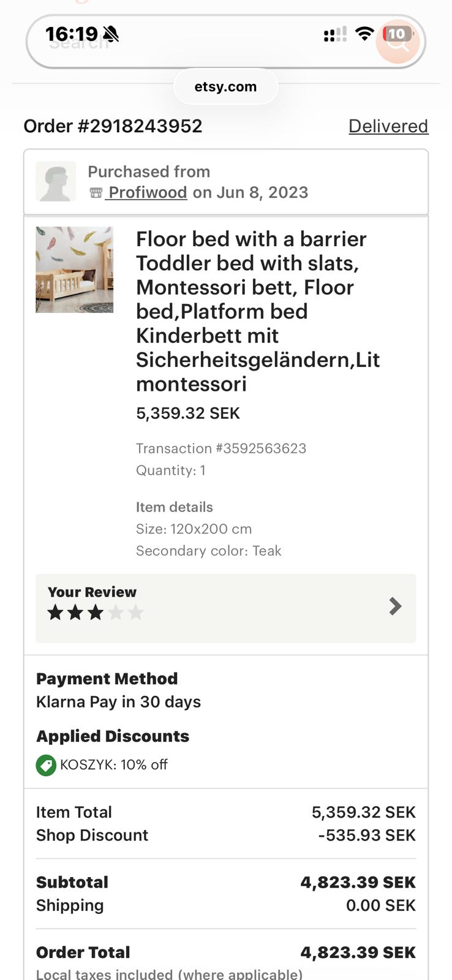The width and height of the screenshot is (452, 980).
Task: Select the fifth review star
Action: (136, 612)
